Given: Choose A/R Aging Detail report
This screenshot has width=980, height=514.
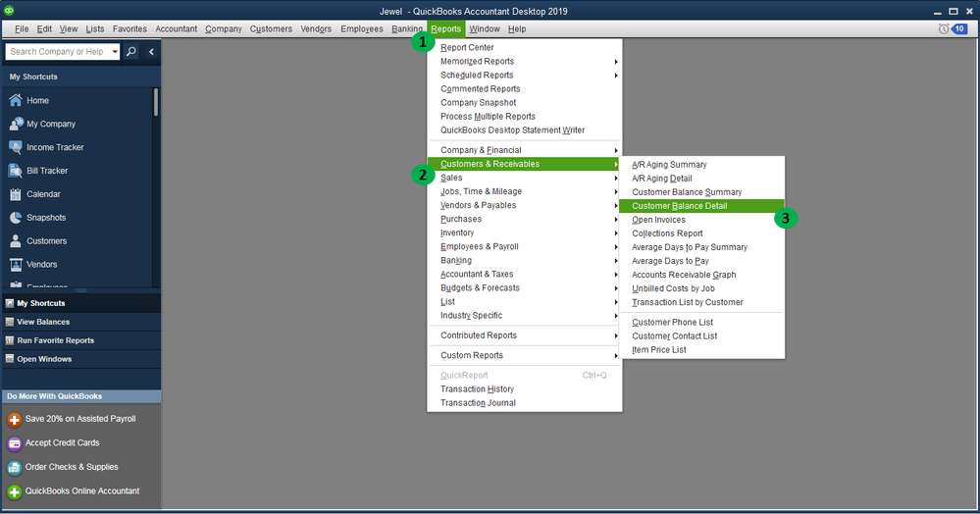Looking at the screenshot, I should (x=701, y=179).
